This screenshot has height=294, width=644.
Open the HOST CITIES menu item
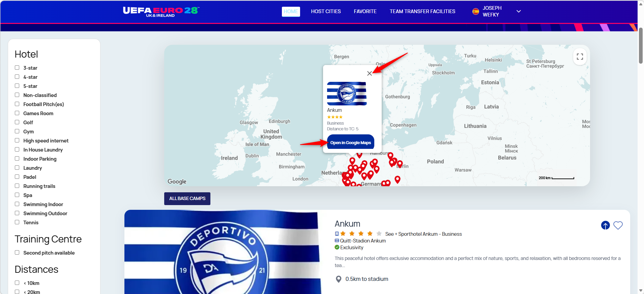(326, 11)
